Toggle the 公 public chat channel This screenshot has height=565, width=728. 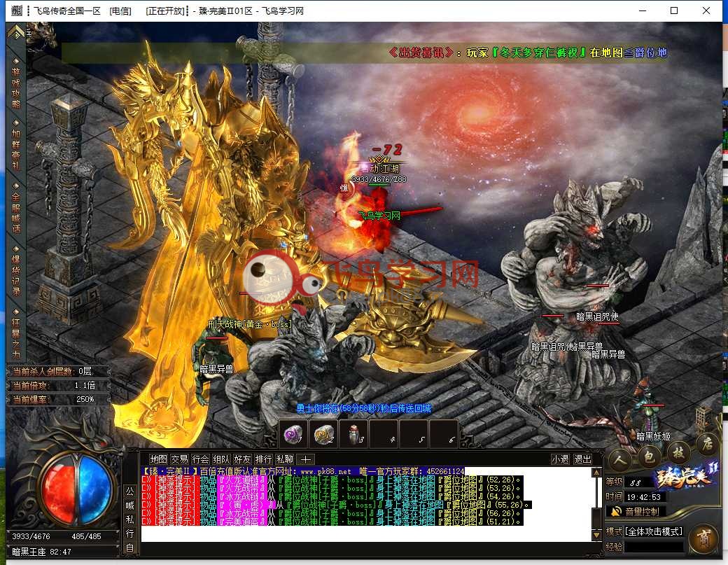(129, 491)
